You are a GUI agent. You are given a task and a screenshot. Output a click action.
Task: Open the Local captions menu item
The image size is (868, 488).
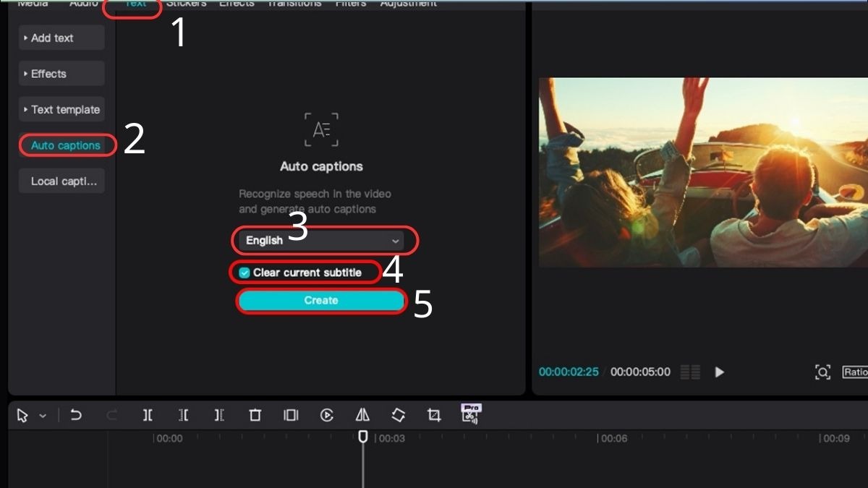61,181
